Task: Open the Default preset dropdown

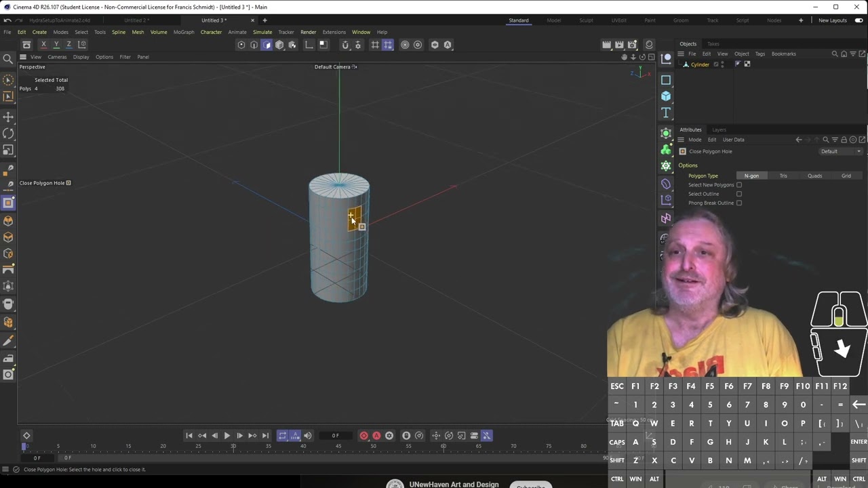Action: click(x=841, y=151)
